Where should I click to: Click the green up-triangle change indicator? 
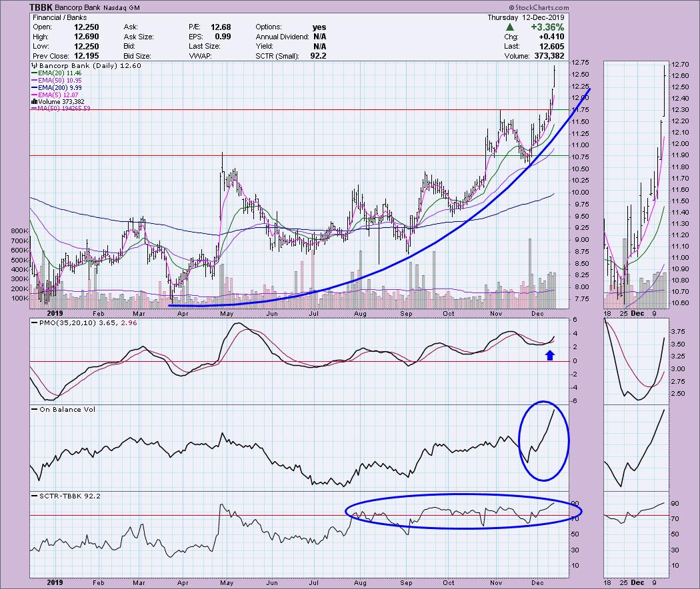[x=510, y=27]
